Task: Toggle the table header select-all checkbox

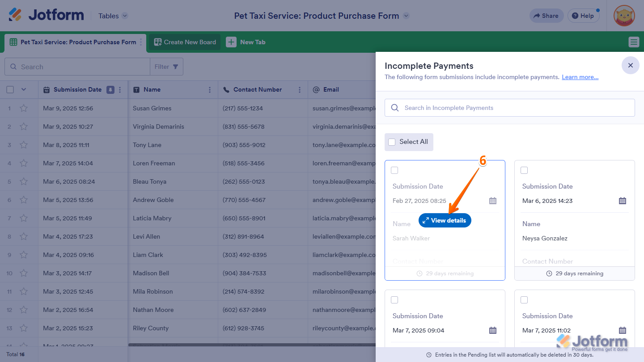Action: tap(10, 90)
